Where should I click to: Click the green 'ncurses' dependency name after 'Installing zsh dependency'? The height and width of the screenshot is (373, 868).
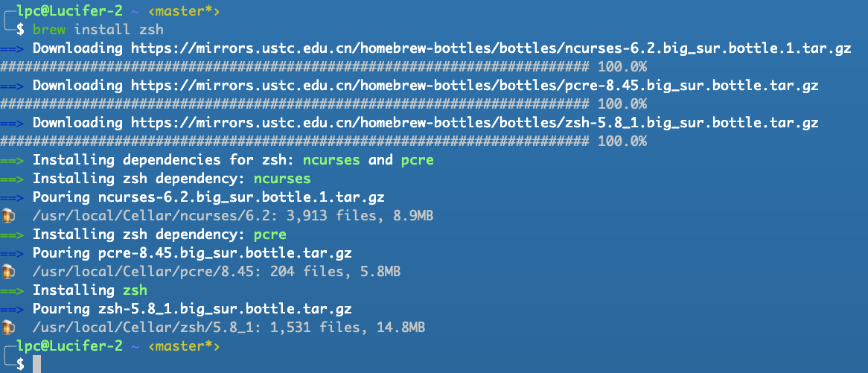[282, 179]
